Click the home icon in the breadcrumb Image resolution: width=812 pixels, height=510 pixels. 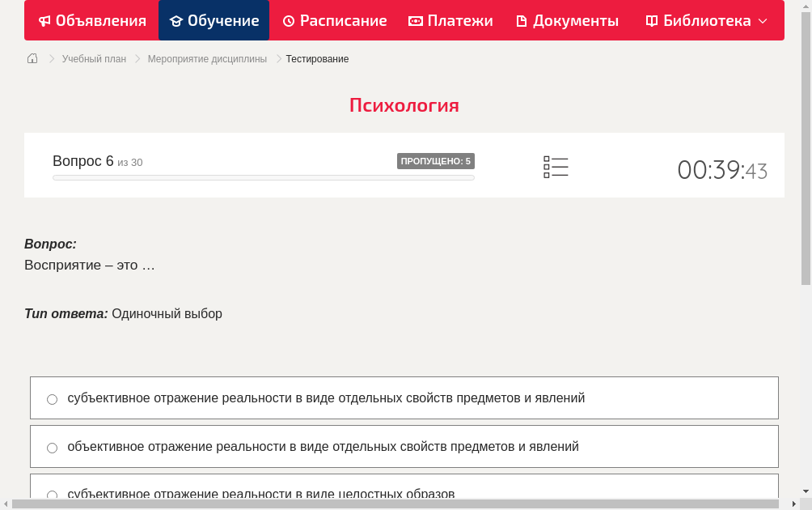(32, 58)
